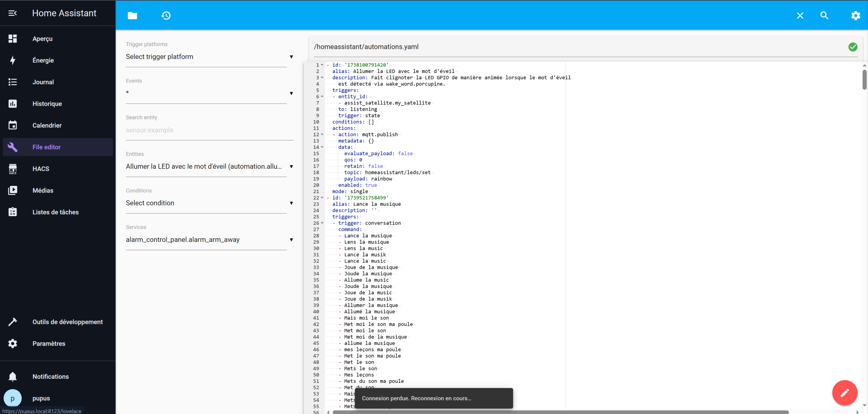This screenshot has height=414, width=868.
Task: Open the Trigger platforms dropdown
Action: click(210, 57)
